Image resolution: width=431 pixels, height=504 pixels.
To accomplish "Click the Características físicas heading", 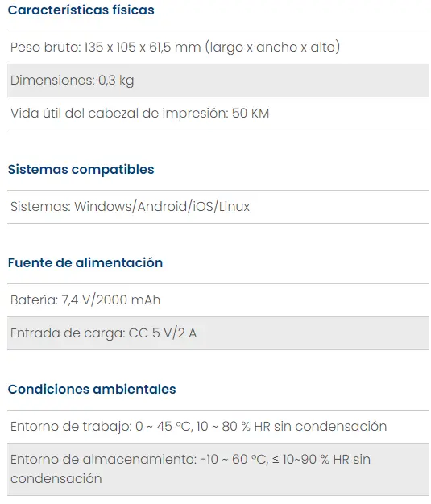I will pyautogui.click(x=81, y=10).
